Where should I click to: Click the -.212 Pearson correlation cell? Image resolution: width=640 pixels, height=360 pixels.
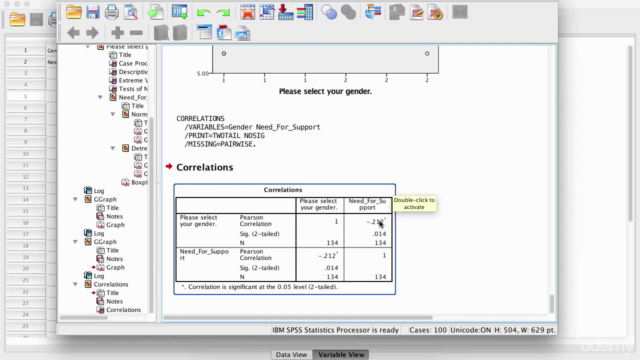pos(328,256)
